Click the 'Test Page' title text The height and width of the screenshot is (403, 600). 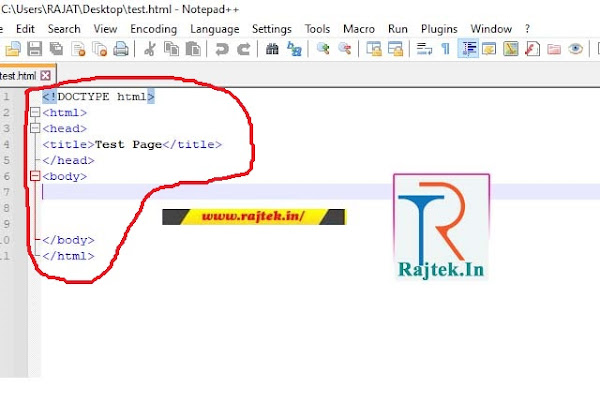(x=128, y=145)
